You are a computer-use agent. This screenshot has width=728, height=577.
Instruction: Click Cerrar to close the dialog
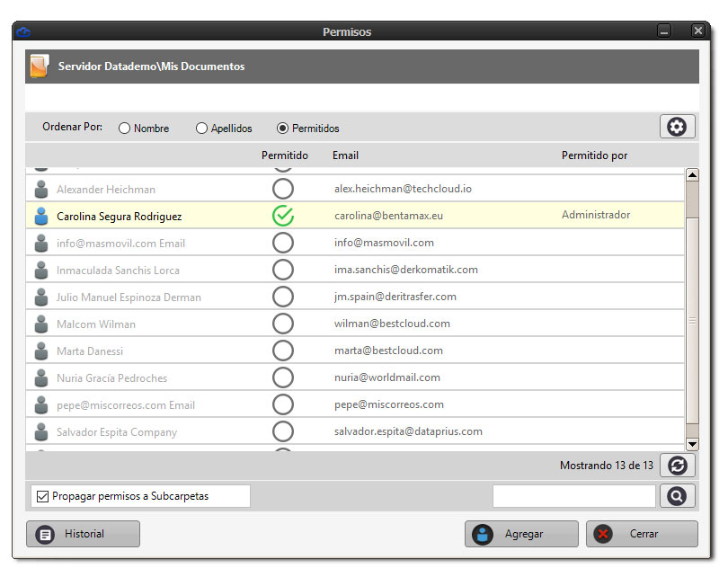[642, 534]
